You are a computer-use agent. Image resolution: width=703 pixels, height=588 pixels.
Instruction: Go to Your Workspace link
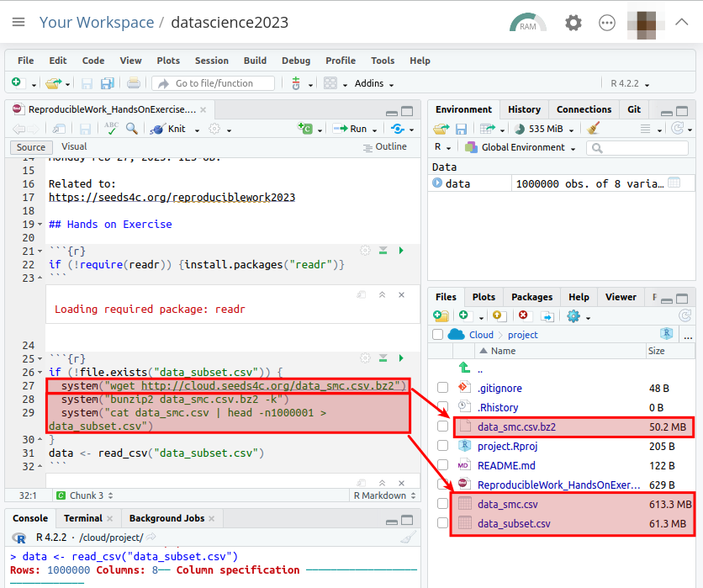pyautogui.click(x=97, y=22)
